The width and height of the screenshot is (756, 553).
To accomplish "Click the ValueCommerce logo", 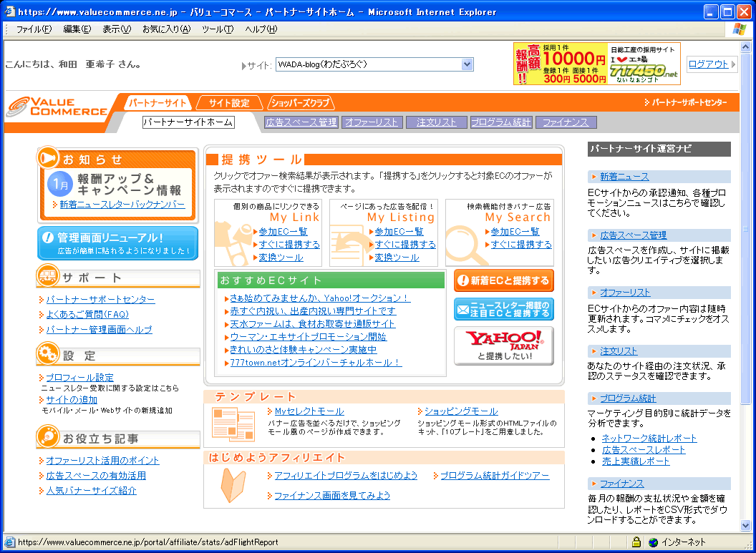I will pyautogui.click(x=57, y=107).
